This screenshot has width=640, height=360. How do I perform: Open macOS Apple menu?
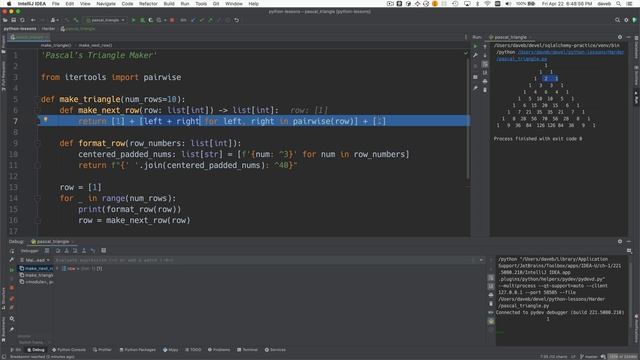pos(9,4)
